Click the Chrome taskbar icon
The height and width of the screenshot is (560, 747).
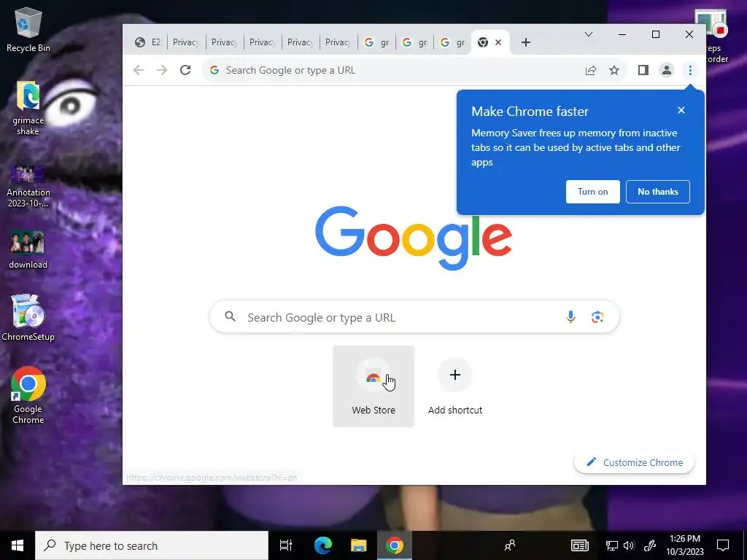(395, 545)
